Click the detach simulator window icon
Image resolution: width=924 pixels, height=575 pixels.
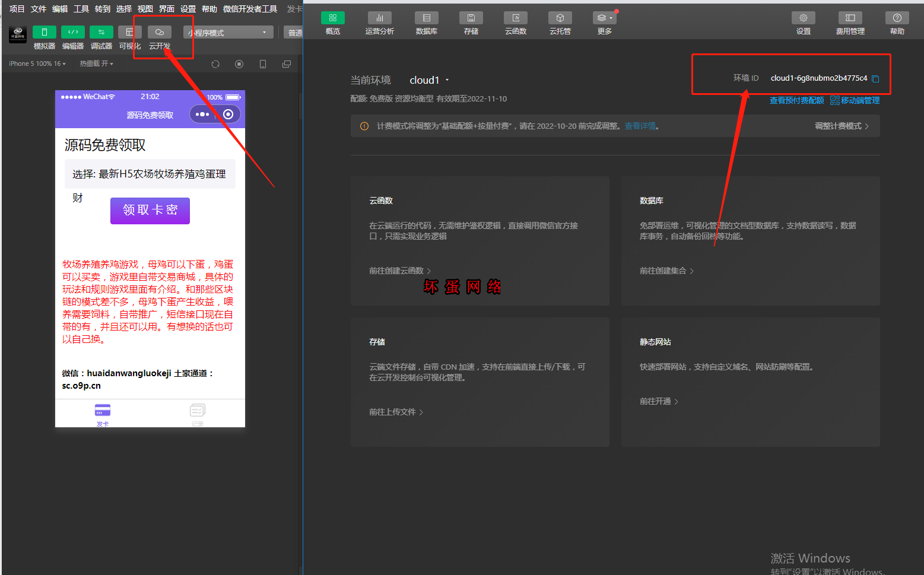click(287, 64)
